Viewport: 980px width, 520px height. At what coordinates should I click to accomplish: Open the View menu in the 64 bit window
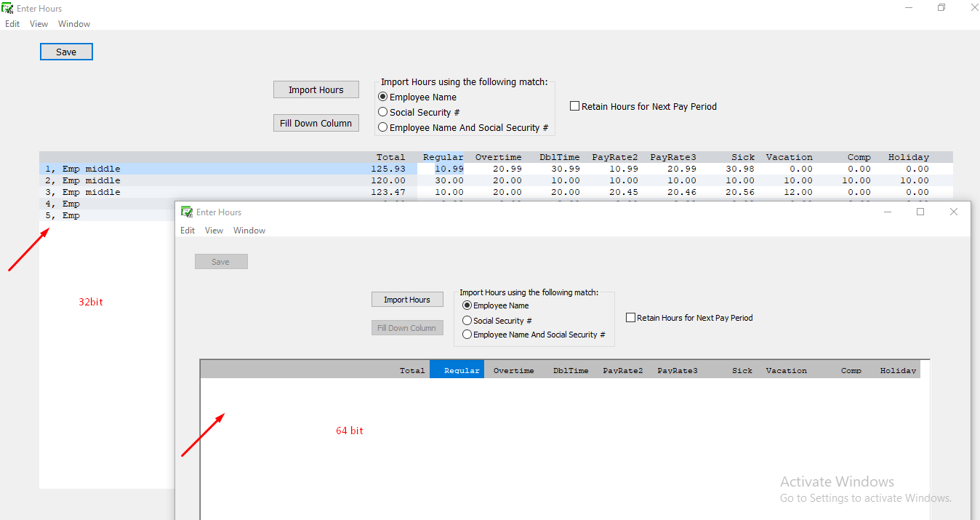pos(214,231)
